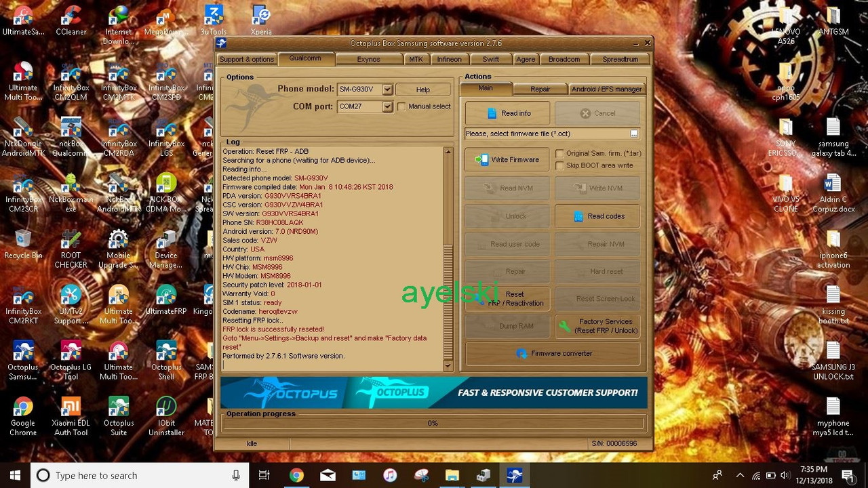
Task: Switch to the Spreadtrum tab
Action: click(620, 60)
